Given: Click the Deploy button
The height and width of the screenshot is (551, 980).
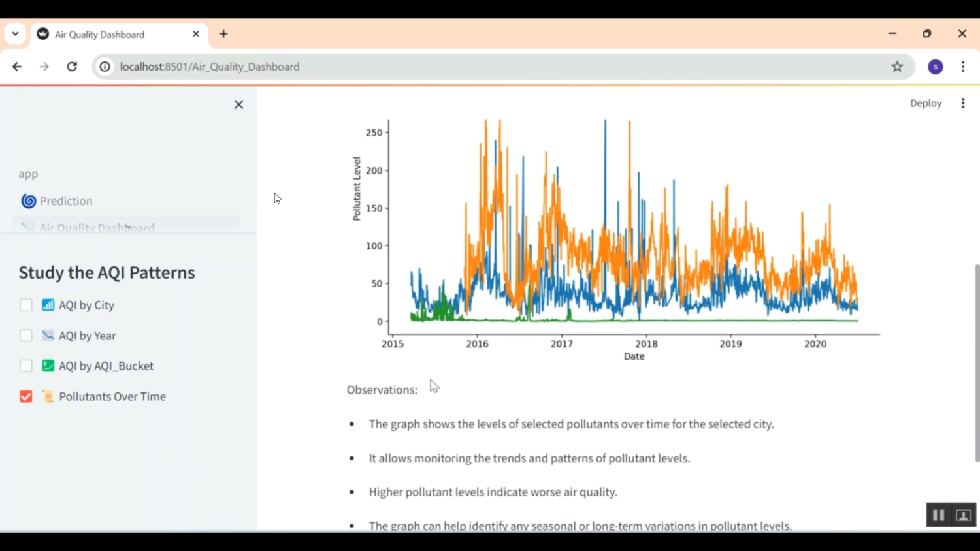Looking at the screenshot, I should (926, 103).
